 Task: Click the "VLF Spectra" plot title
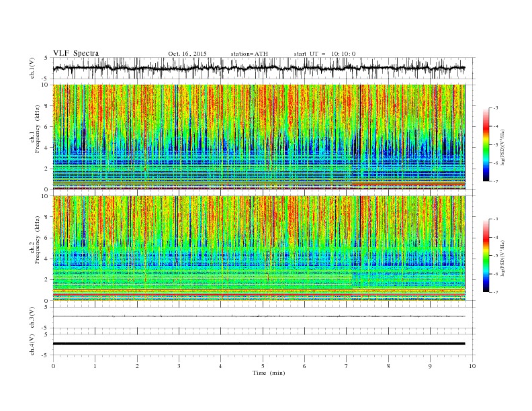coord(76,53)
